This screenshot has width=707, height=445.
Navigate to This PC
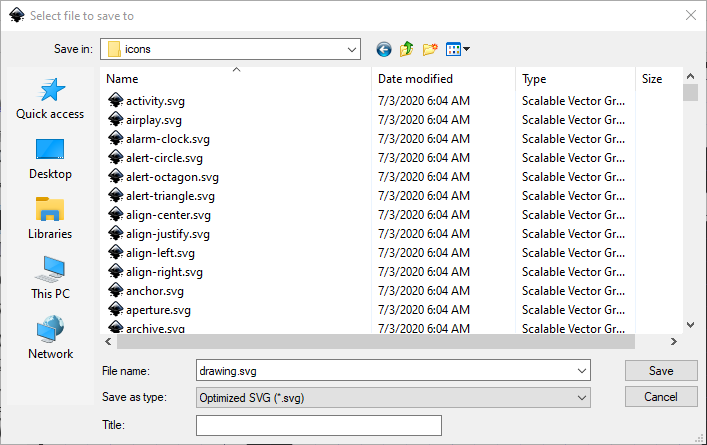tap(50, 279)
